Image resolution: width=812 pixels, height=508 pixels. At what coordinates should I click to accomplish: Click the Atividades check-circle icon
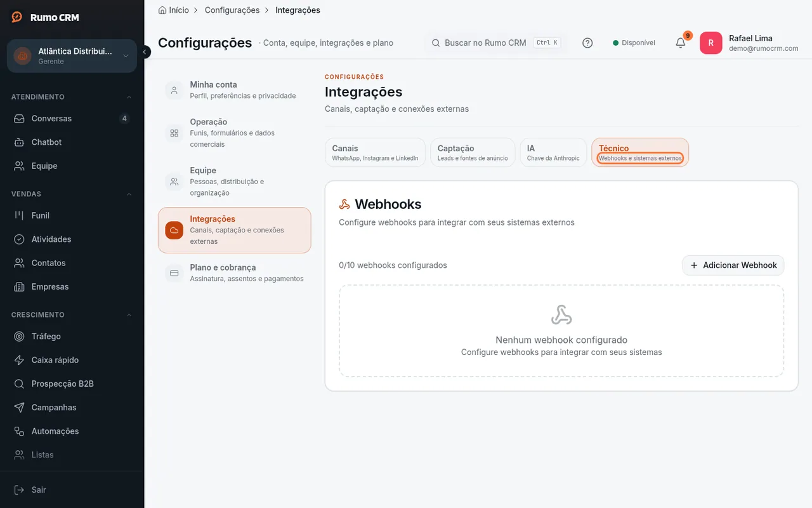[x=20, y=239]
